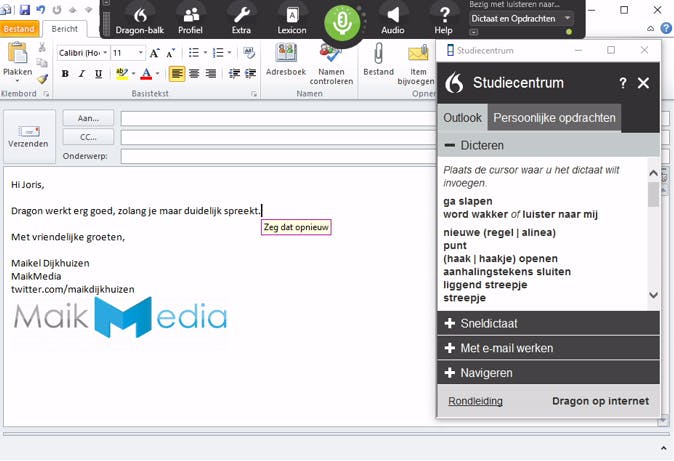
Task: Apply bulleted list
Action: coord(194,53)
